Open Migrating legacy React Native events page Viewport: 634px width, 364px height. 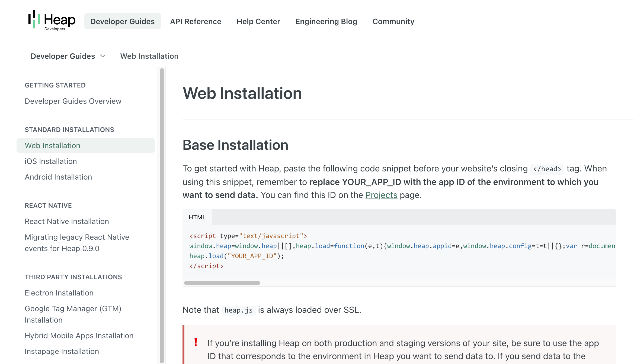point(77,243)
